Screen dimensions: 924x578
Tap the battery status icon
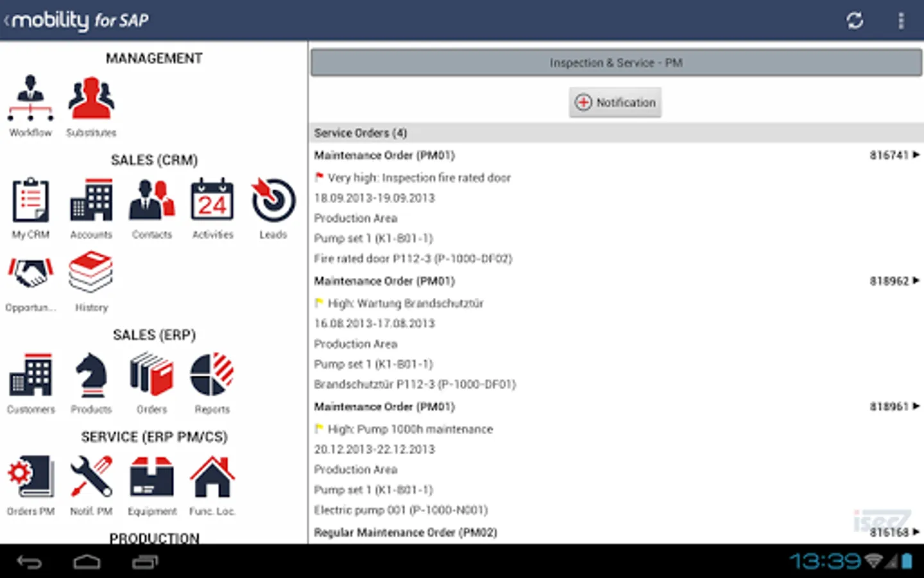[907, 561]
